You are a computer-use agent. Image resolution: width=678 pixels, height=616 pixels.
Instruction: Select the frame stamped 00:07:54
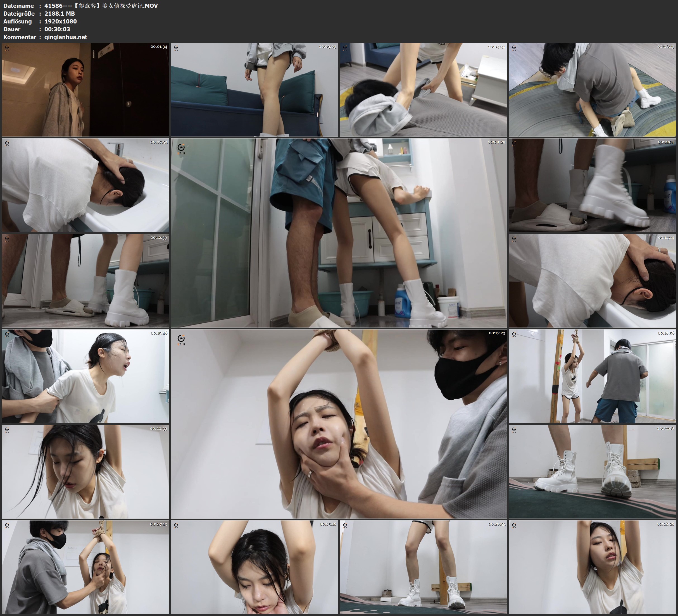click(x=85, y=185)
